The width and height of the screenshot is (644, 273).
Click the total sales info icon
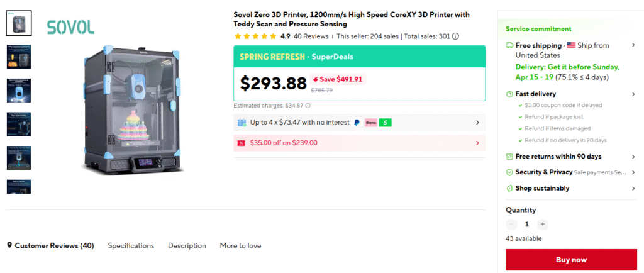[x=455, y=36]
